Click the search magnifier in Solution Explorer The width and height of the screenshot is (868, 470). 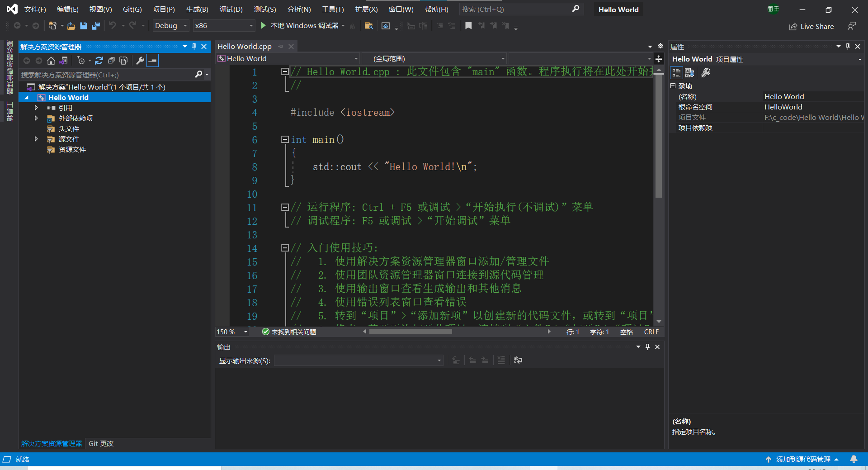(x=198, y=74)
